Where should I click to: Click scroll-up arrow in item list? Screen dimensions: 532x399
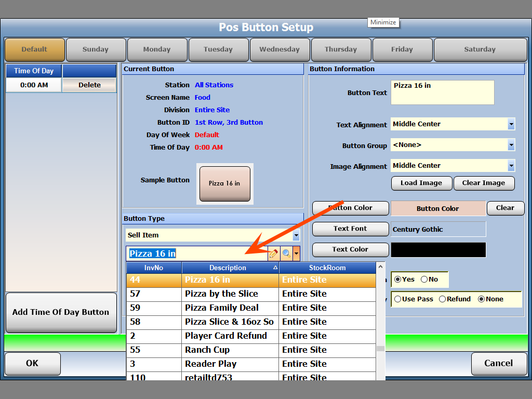[x=380, y=267]
